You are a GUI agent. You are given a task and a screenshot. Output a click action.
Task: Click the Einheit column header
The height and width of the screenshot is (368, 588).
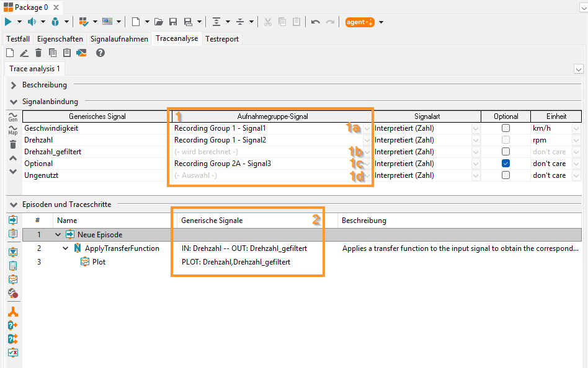click(556, 116)
